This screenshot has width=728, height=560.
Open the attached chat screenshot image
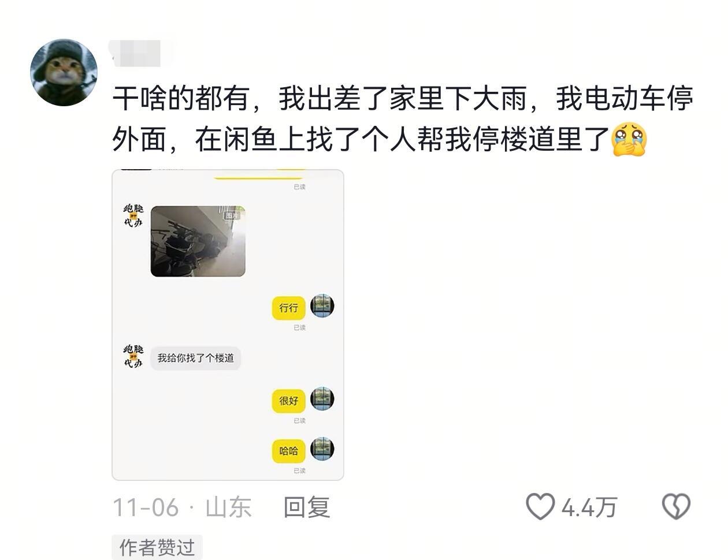coord(228,325)
